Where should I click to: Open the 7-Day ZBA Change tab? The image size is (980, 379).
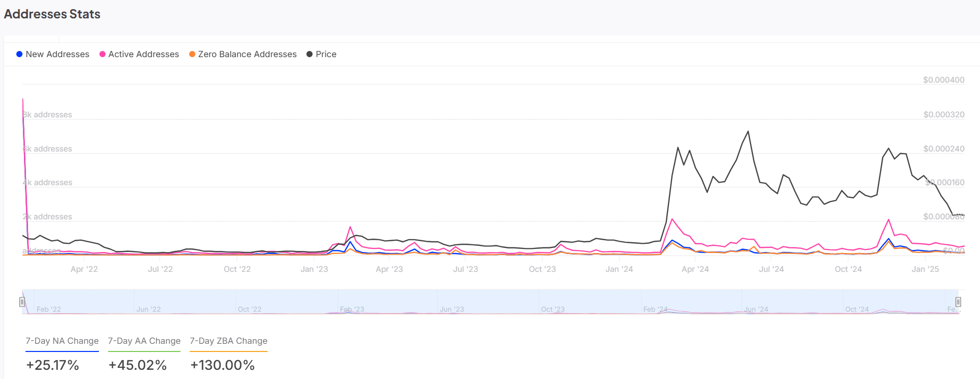click(228, 341)
